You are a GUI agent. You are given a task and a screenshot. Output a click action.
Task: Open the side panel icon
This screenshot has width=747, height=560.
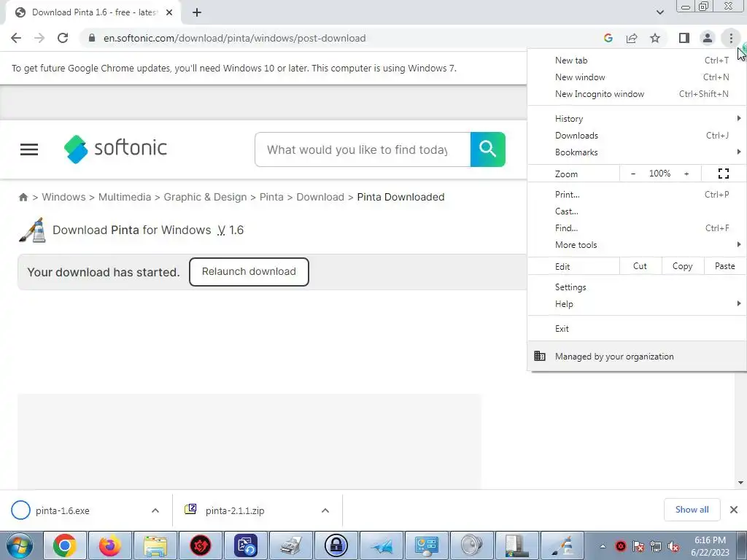(684, 38)
